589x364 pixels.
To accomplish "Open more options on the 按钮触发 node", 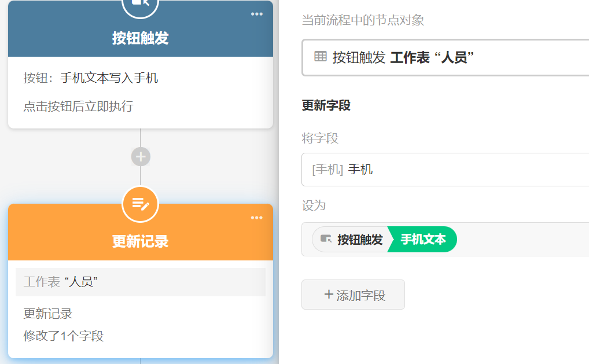I will [257, 14].
